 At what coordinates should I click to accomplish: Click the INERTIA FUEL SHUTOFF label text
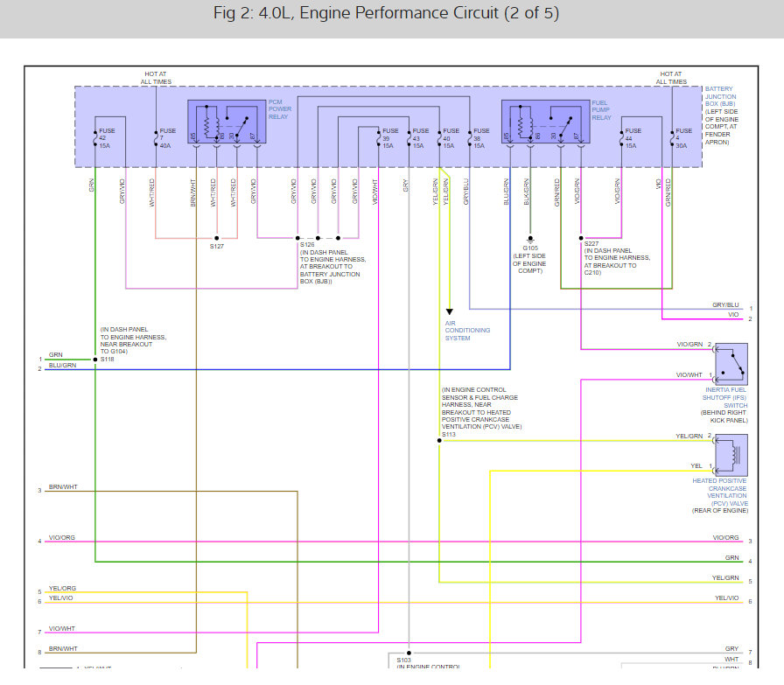click(724, 397)
